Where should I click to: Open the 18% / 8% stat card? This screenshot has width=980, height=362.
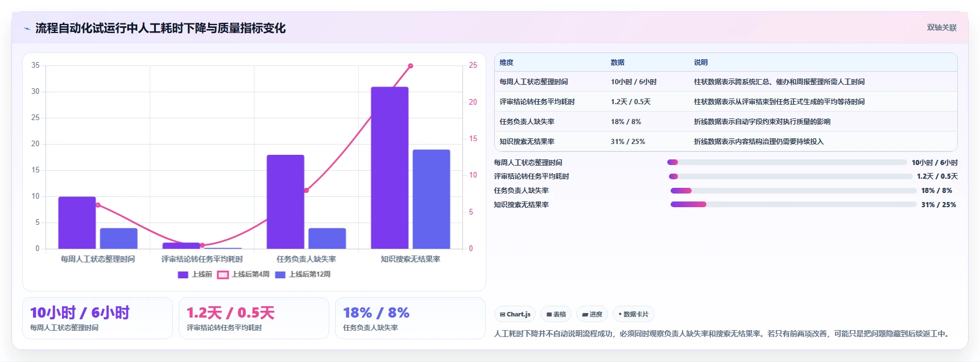pos(410,318)
